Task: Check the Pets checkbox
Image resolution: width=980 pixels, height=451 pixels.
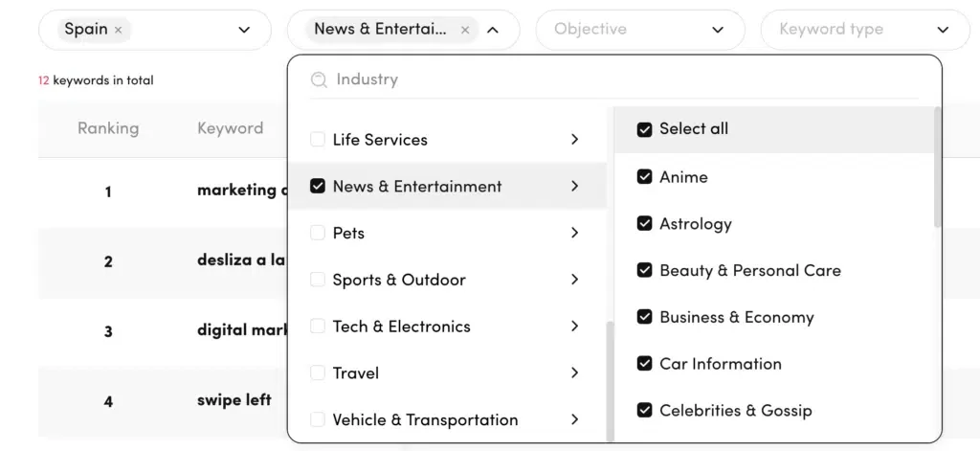Action: pyautogui.click(x=318, y=233)
